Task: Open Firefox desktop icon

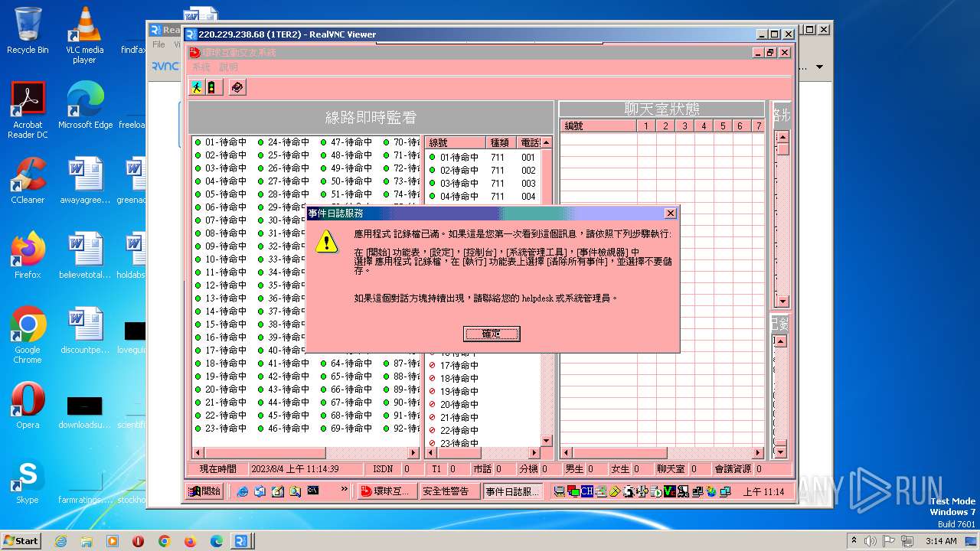Action: point(28,256)
